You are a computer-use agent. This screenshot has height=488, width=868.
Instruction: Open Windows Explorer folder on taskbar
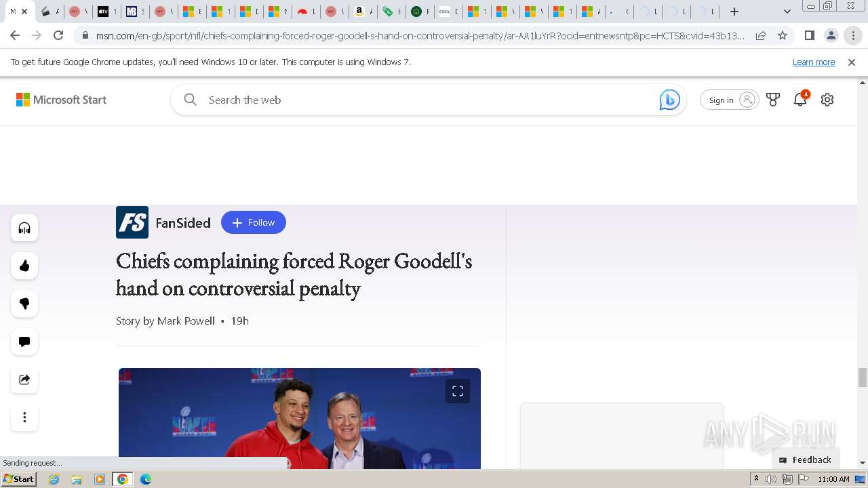(x=77, y=479)
